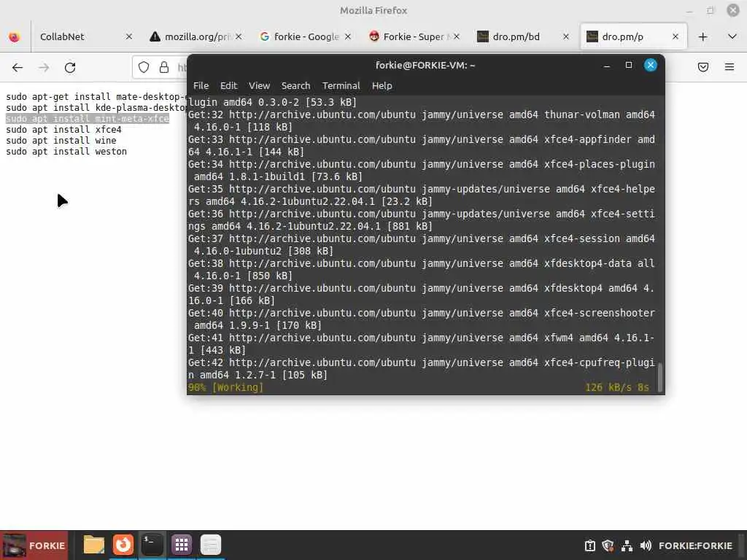Image resolution: width=747 pixels, height=560 pixels.
Task: Close the mozilla.org tab
Action: [239, 36]
